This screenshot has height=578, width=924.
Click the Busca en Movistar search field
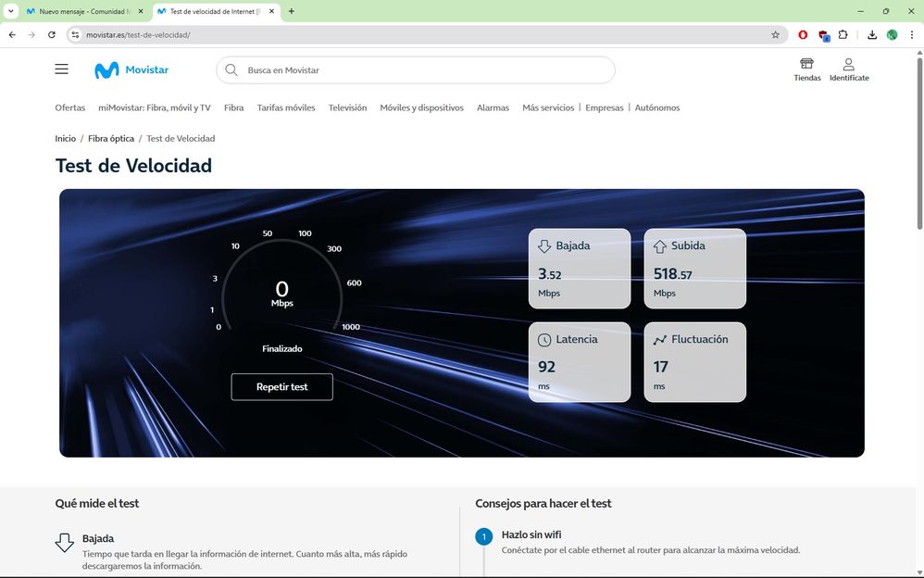tap(417, 70)
